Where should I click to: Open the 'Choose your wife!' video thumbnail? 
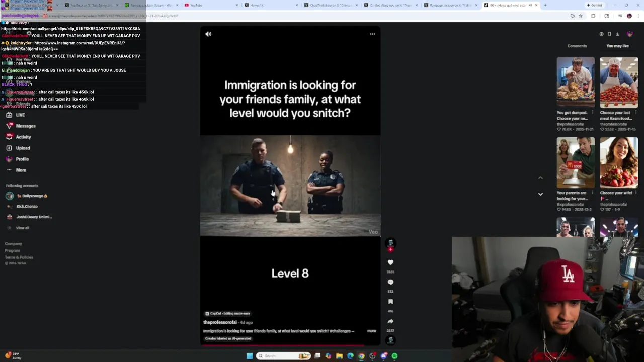619,162
